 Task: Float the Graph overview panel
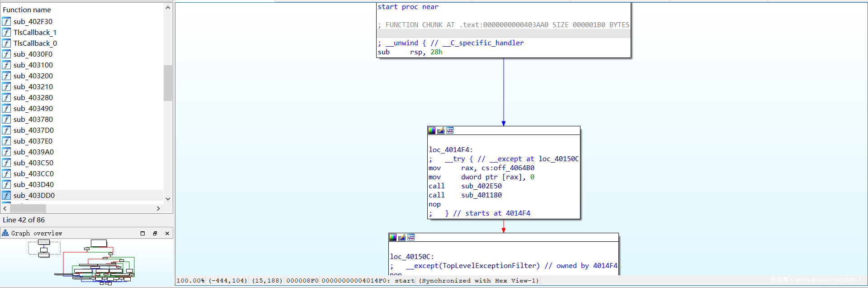click(x=155, y=233)
